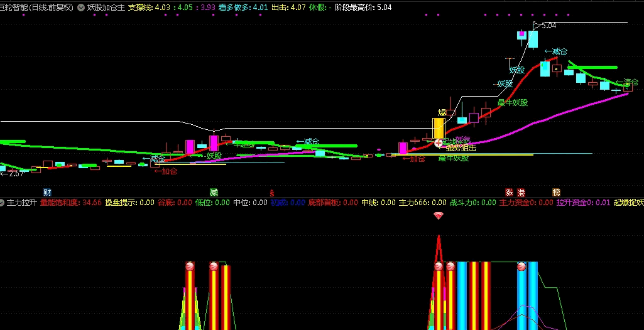Viewport: 644px width, 330px height.
Task: Click the ←清仓 signal label
Action: click(x=627, y=82)
